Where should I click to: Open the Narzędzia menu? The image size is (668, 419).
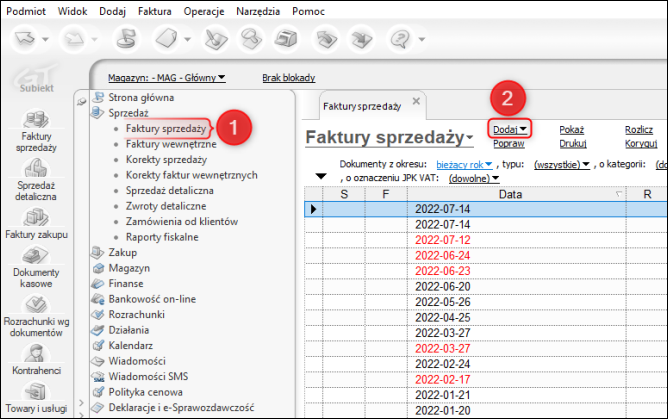[x=258, y=11]
